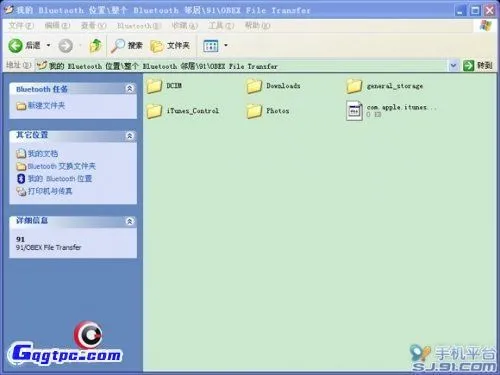The image size is (500, 375).
Task: Open the Bluetooth menu
Action: [x=139, y=26]
